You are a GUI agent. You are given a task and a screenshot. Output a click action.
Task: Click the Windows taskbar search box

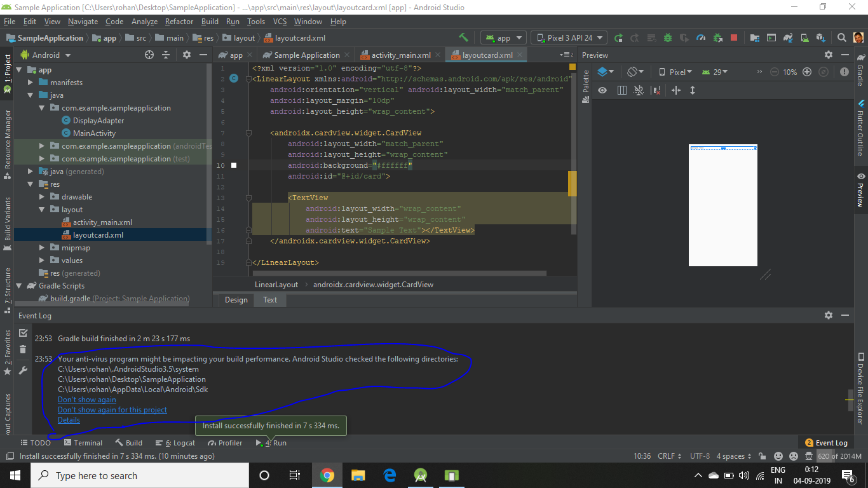tap(140, 475)
